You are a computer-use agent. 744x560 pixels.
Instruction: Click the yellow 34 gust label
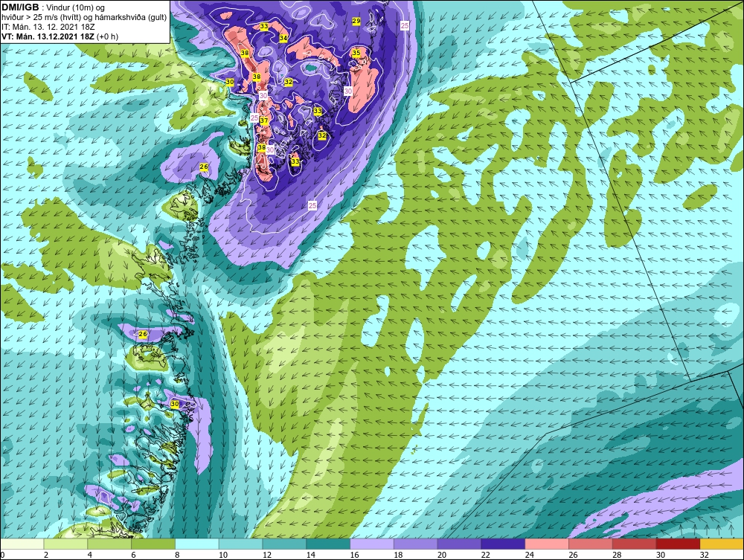pos(283,38)
